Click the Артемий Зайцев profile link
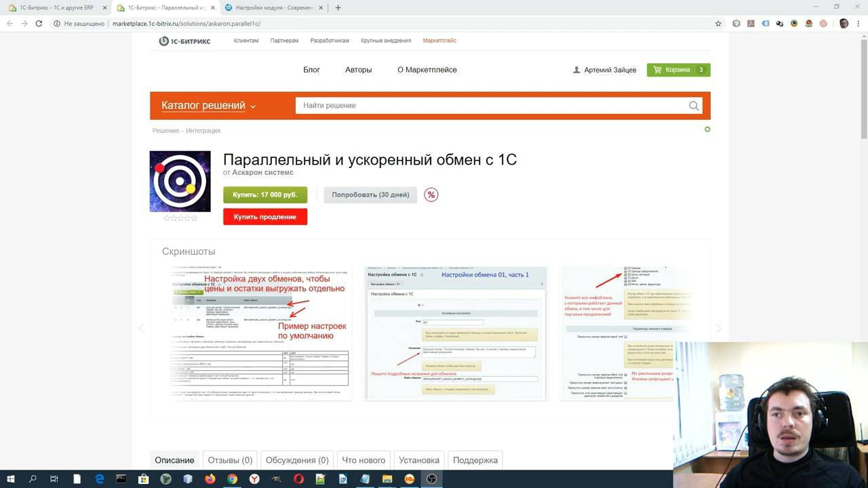 [610, 70]
